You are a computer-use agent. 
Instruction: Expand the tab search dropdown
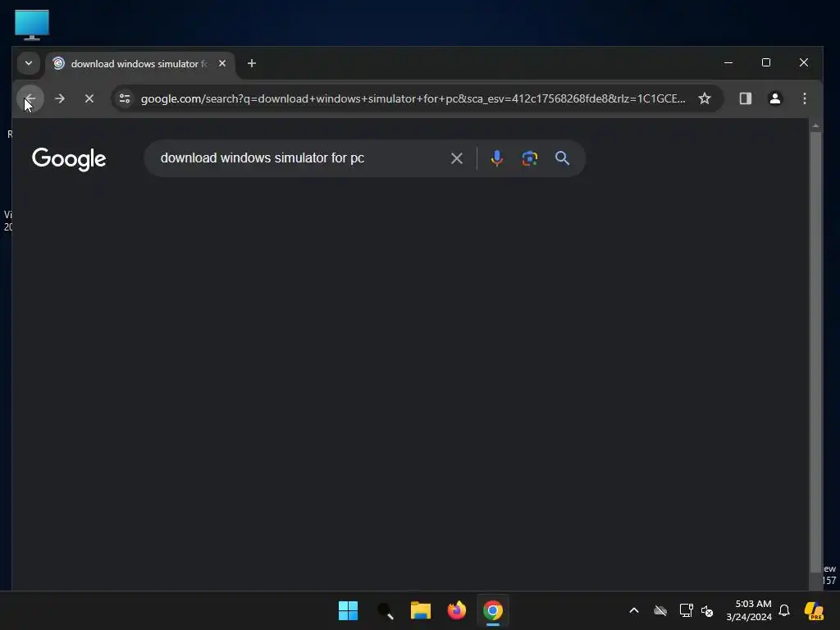click(x=29, y=63)
